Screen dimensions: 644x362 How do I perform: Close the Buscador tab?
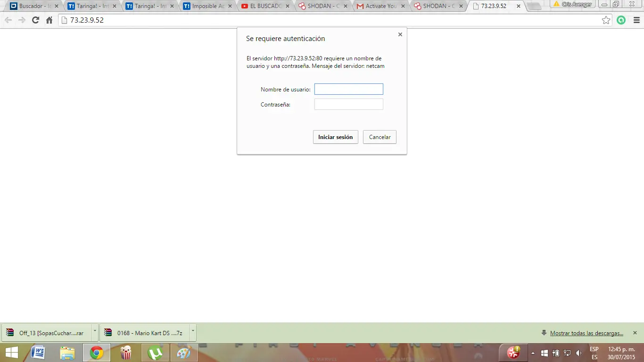coord(57,6)
